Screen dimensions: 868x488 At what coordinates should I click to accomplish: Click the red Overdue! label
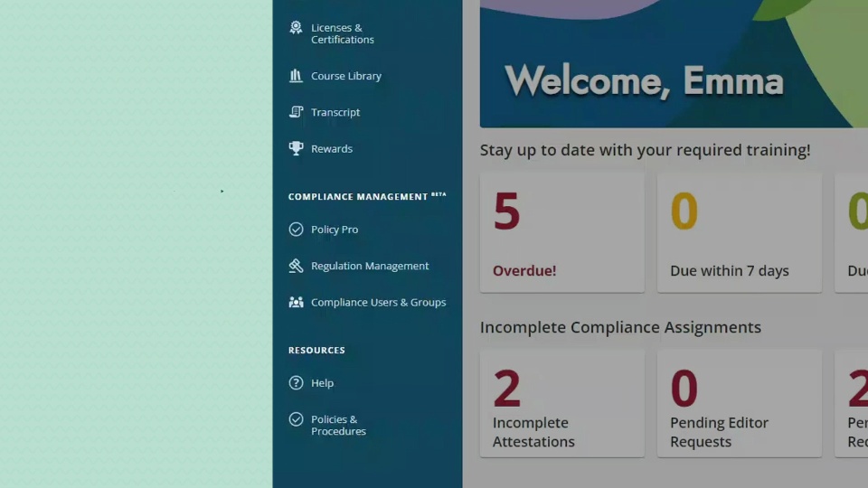[524, 270]
